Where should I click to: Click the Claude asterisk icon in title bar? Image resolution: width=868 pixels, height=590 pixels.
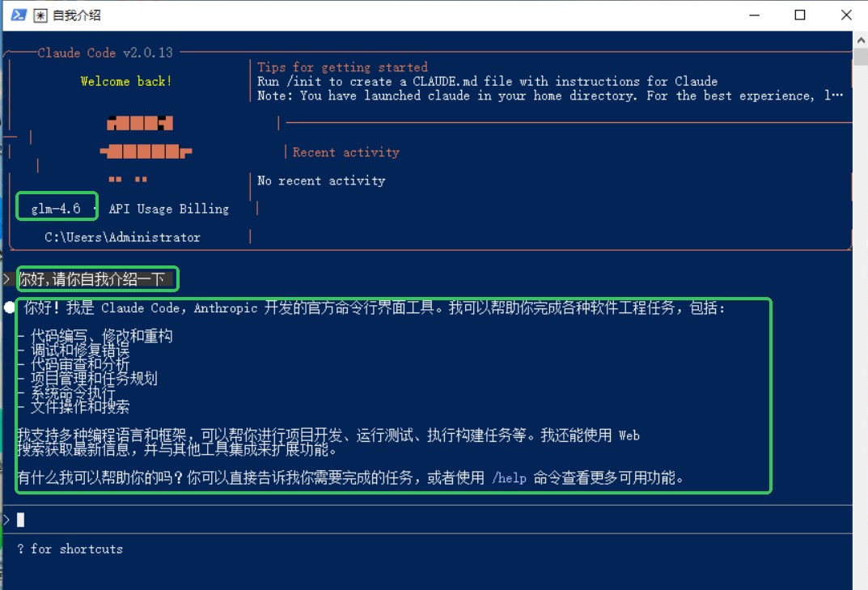[x=40, y=15]
